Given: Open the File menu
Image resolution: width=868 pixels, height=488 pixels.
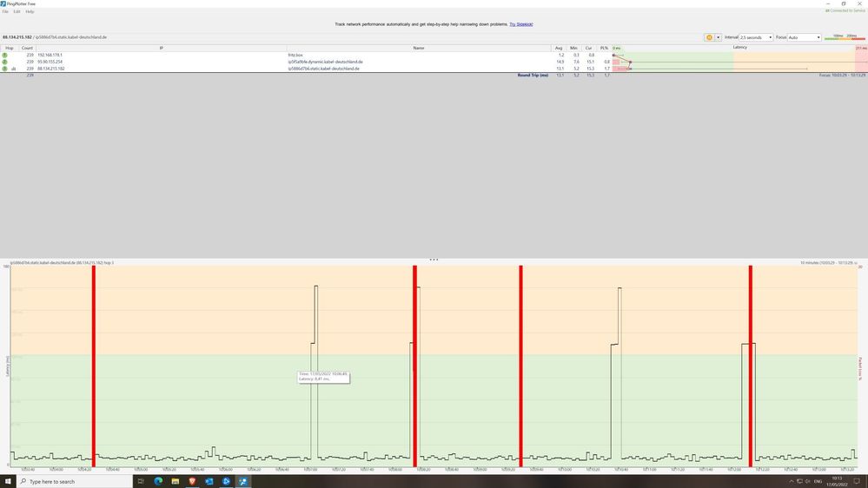Looking at the screenshot, I should click(5, 11).
